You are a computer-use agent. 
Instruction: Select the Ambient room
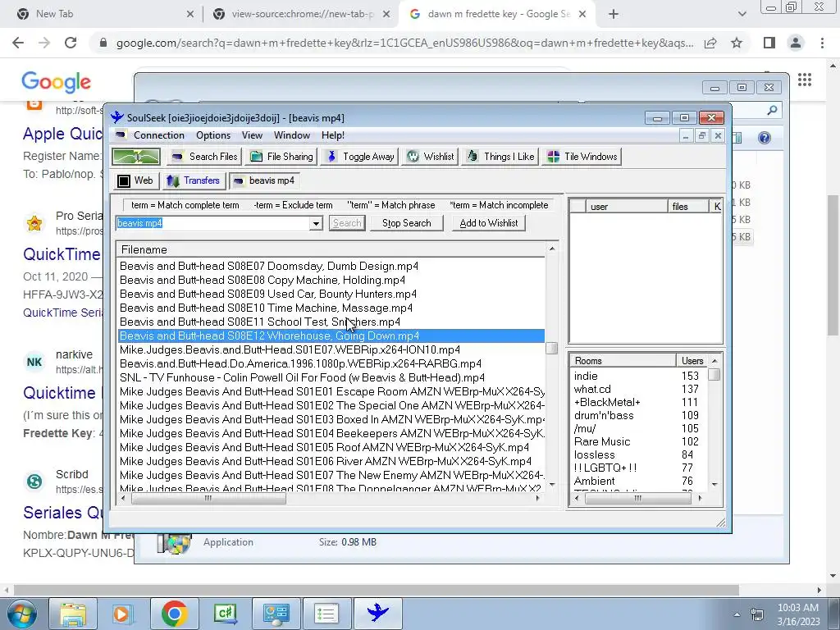pos(638,481)
